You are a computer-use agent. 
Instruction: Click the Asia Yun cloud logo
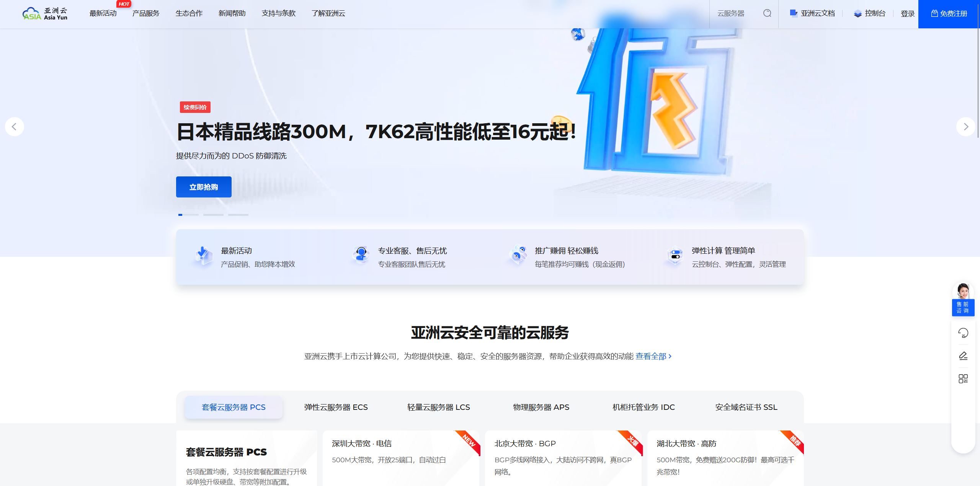click(45, 13)
